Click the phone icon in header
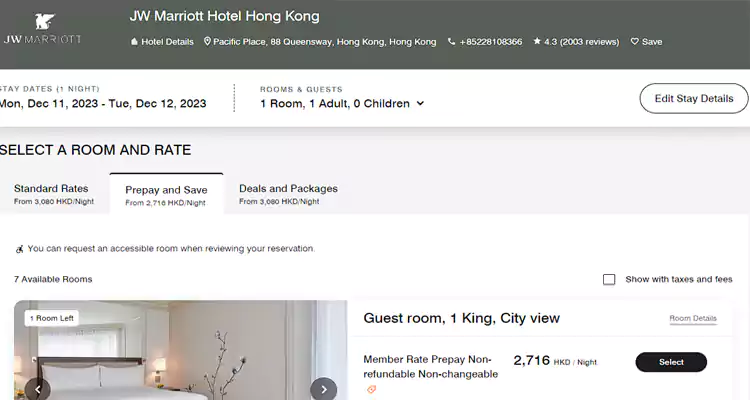This screenshot has width=750, height=400. 452,42
